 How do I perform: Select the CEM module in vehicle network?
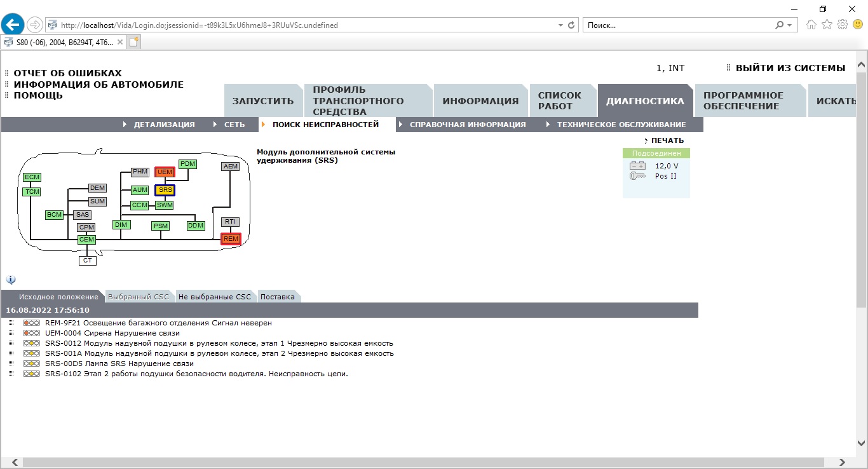[86, 240]
